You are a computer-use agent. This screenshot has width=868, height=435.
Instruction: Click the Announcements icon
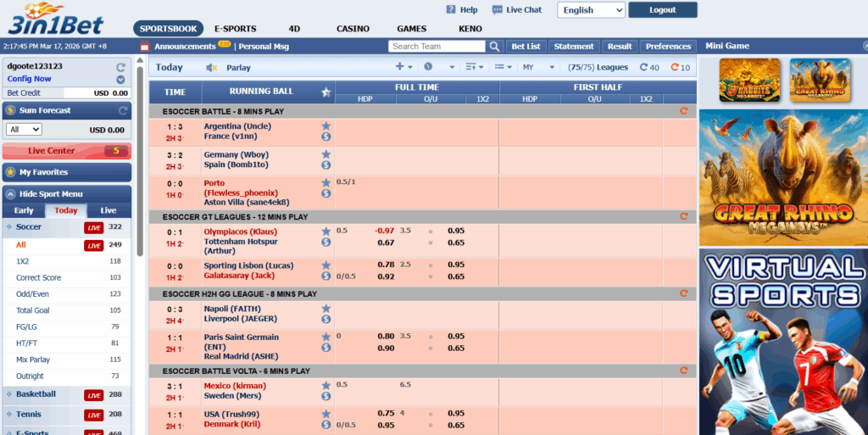(x=145, y=47)
